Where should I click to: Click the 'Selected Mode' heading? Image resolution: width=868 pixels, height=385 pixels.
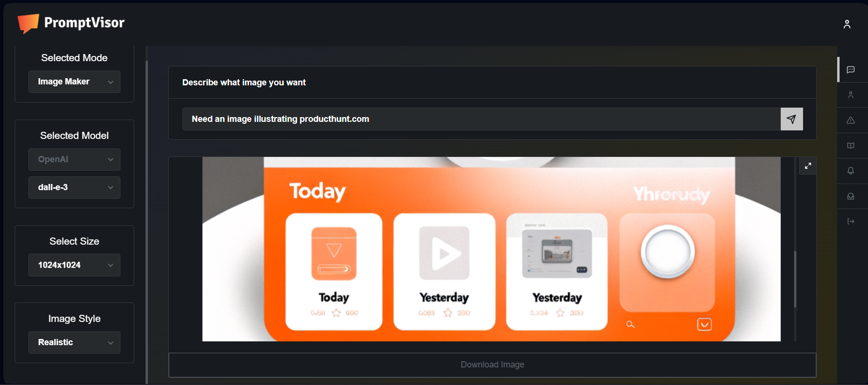[x=74, y=58]
